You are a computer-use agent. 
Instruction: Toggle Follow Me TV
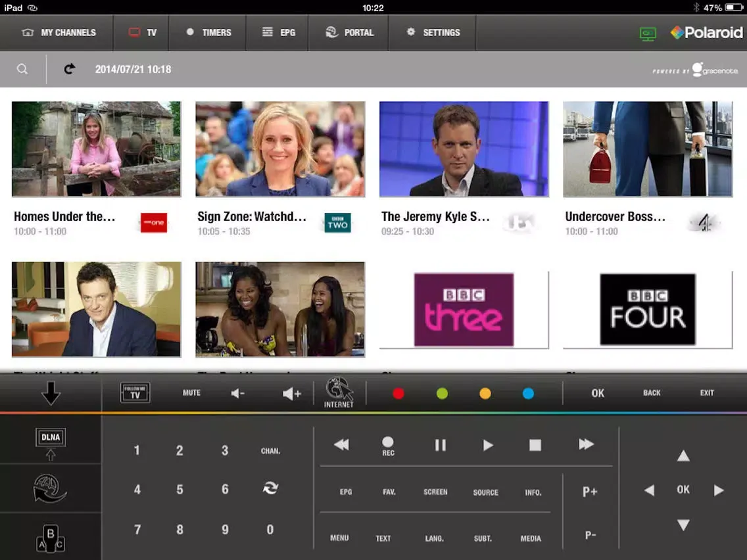point(135,393)
